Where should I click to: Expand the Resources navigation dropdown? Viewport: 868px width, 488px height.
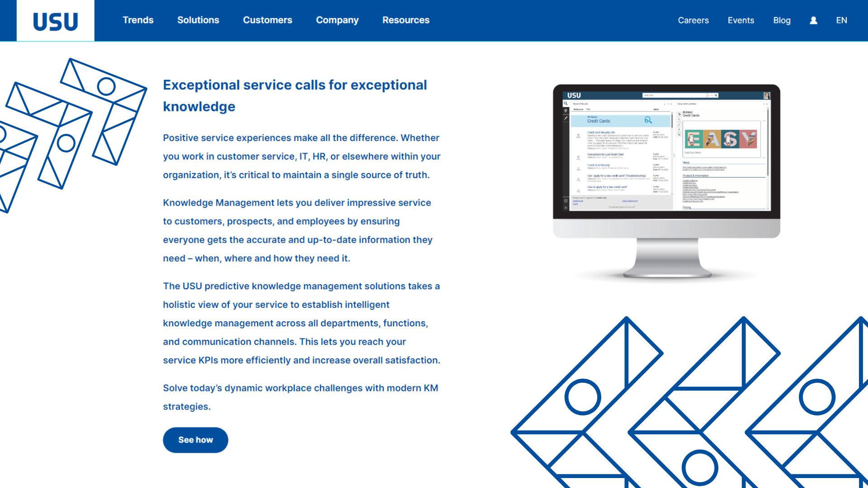[406, 20]
